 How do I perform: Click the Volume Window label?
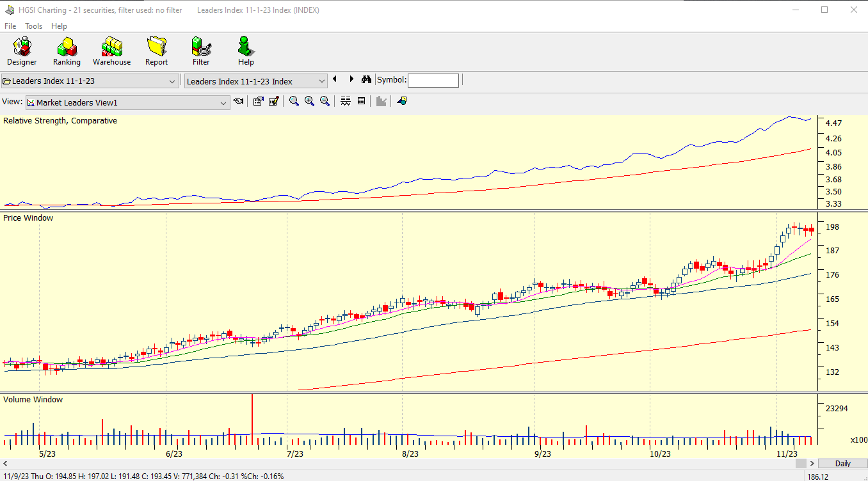(33, 400)
